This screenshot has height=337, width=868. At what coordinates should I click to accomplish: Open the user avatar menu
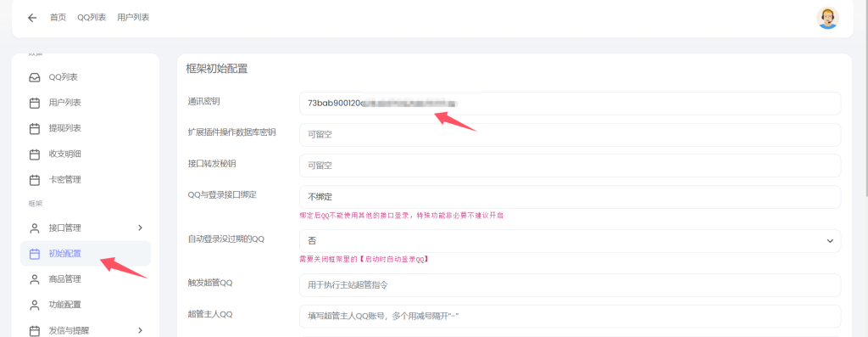point(827,18)
